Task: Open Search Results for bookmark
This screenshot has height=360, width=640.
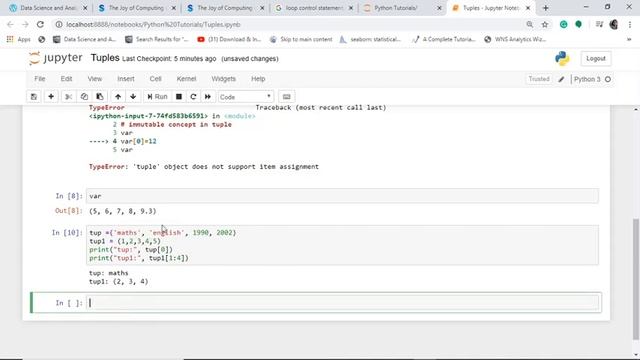Action: pos(157,39)
